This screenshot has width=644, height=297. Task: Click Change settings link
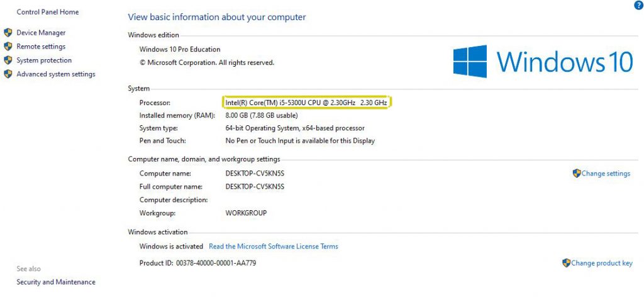606,173
